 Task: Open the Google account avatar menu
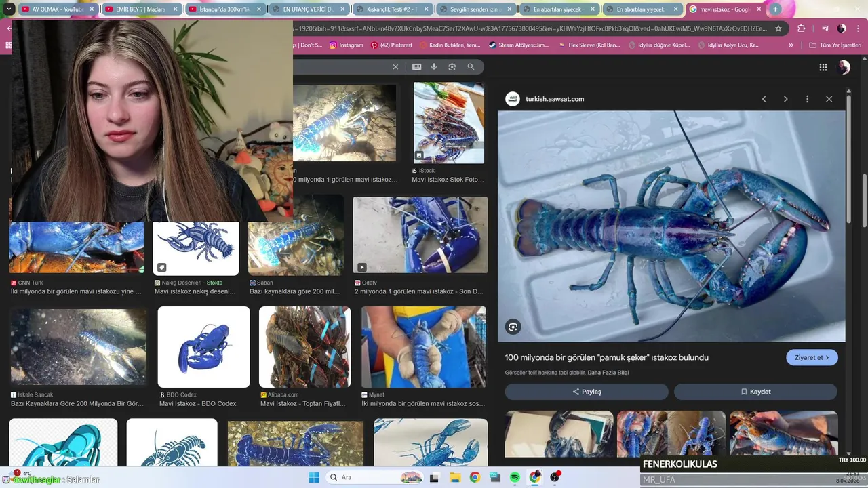(x=844, y=67)
